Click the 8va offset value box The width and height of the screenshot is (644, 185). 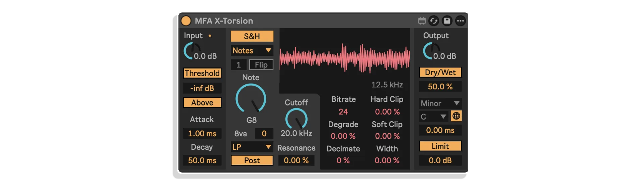264,134
